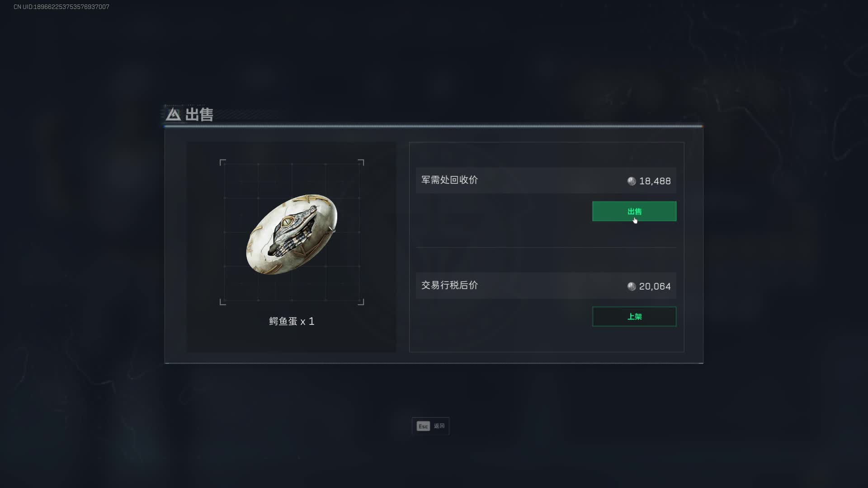The width and height of the screenshot is (868, 488).
Task: Click the crocodile egg item image
Action: pyautogui.click(x=292, y=234)
